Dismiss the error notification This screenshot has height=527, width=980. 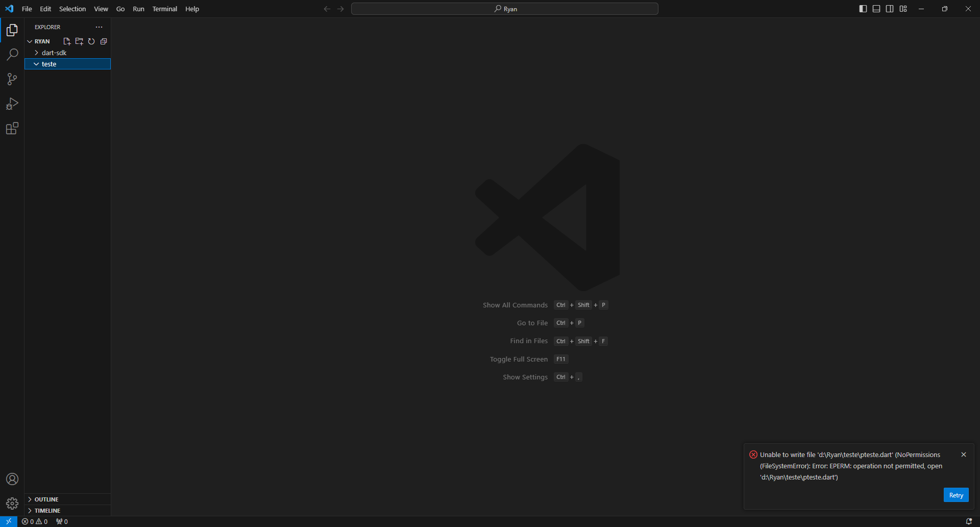click(964, 454)
